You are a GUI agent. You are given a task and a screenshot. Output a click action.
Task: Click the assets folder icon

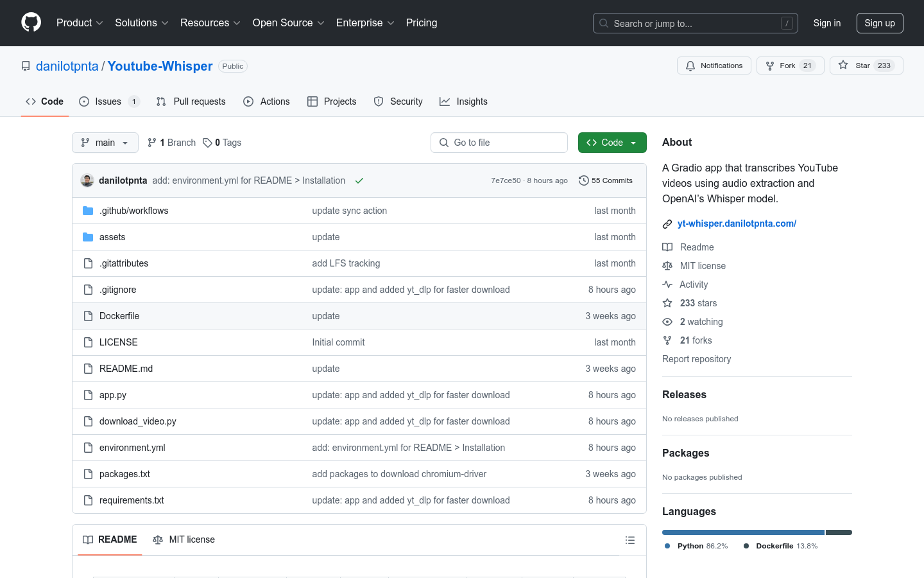(88, 237)
